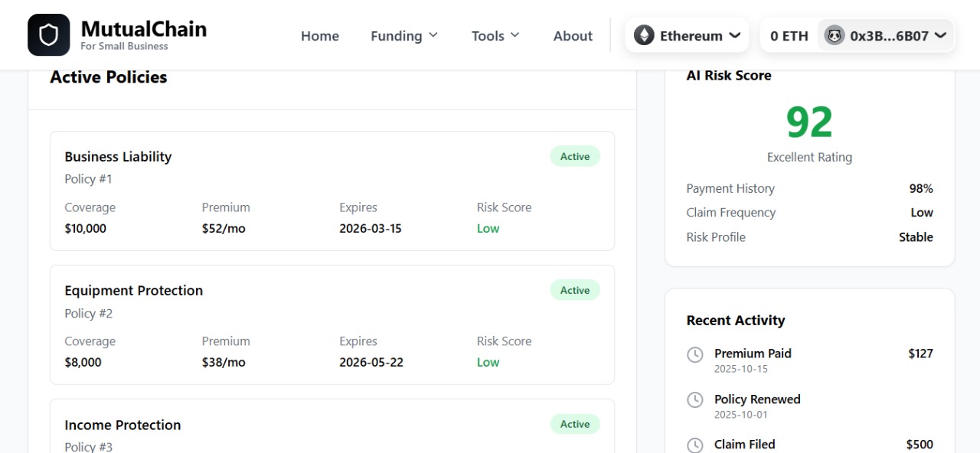
Task: Click the clock icon beside Premium Paid
Action: (x=695, y=354)
